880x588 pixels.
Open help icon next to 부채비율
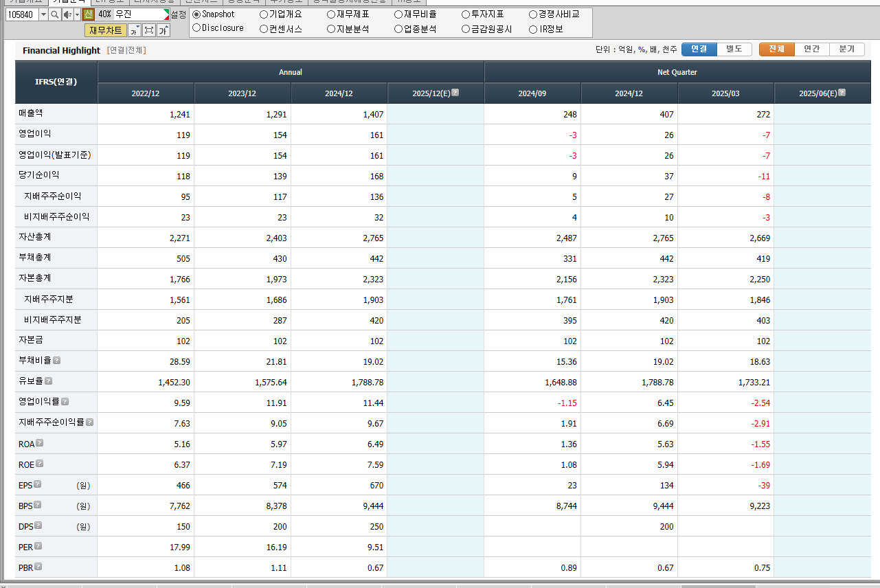coord(57,360)
